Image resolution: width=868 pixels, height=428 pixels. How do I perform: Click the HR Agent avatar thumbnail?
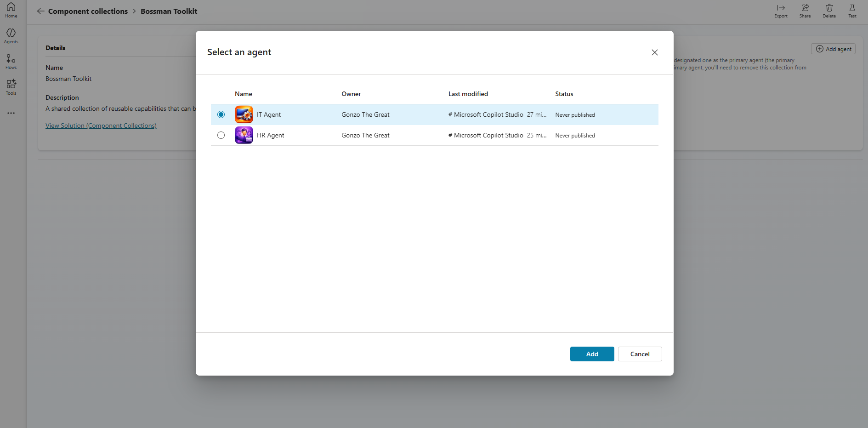point(244,135)
